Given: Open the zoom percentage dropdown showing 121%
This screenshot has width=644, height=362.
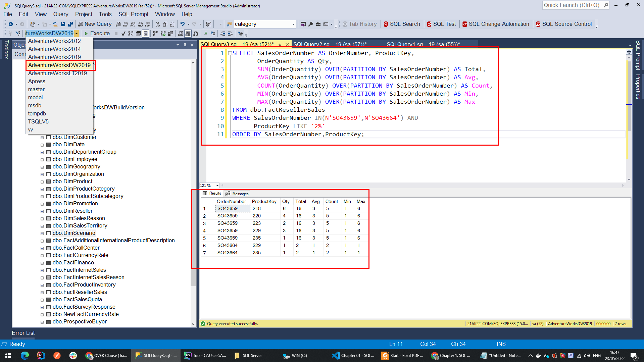Looking at the screenshot, I should click(217, 186).
